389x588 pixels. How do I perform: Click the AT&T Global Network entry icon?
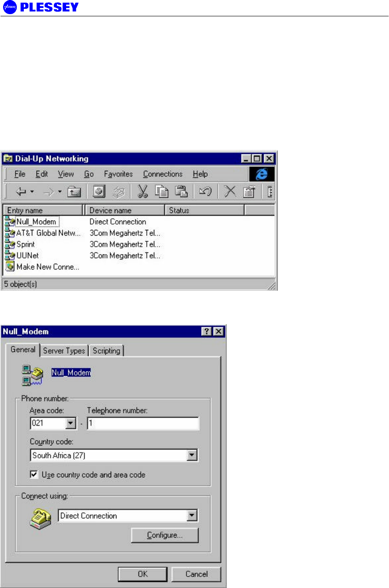point(10,233)
